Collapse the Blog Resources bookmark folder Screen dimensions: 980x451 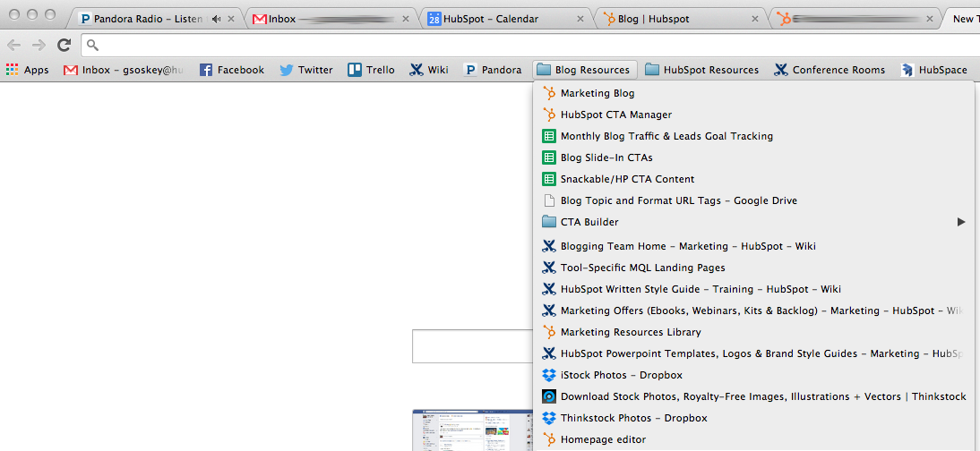coord(585,70)
